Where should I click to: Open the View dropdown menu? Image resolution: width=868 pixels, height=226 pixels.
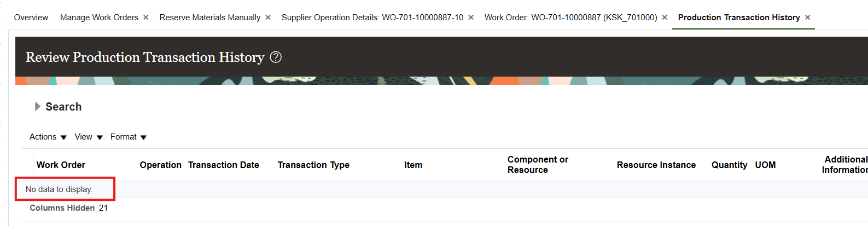[89, 137]
